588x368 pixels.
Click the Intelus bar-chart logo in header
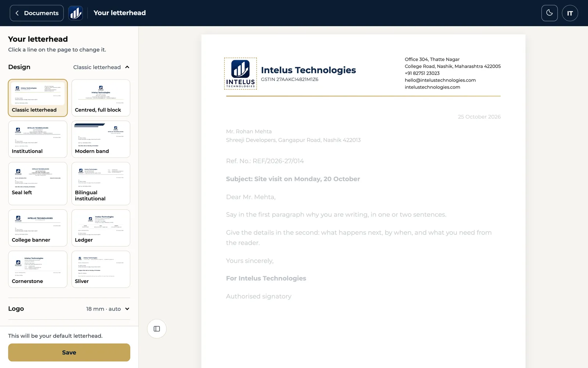pyautogui.click(x=75, y=13)
